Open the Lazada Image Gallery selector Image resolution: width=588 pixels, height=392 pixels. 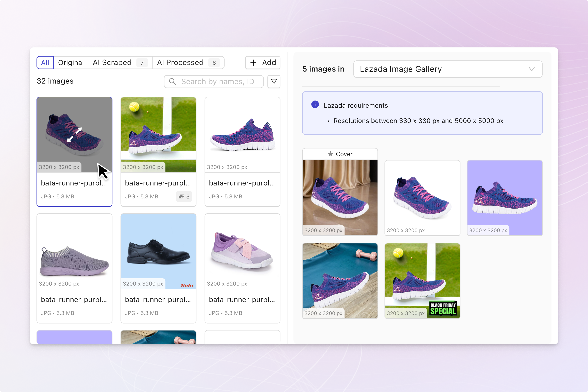[x=448, y=69]
